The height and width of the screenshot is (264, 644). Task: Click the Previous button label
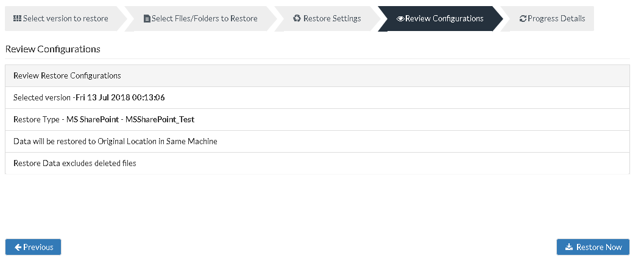coord(38,247)
